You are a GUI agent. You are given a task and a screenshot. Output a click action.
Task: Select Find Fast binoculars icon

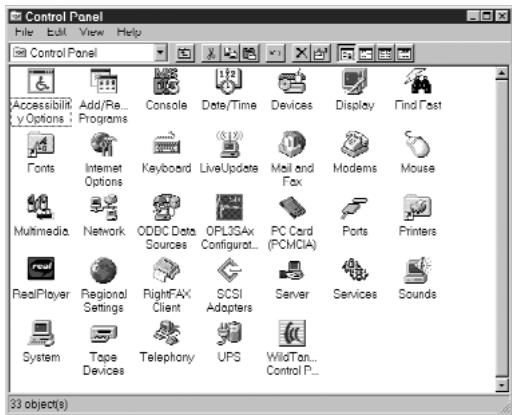[x=418, y=81]
